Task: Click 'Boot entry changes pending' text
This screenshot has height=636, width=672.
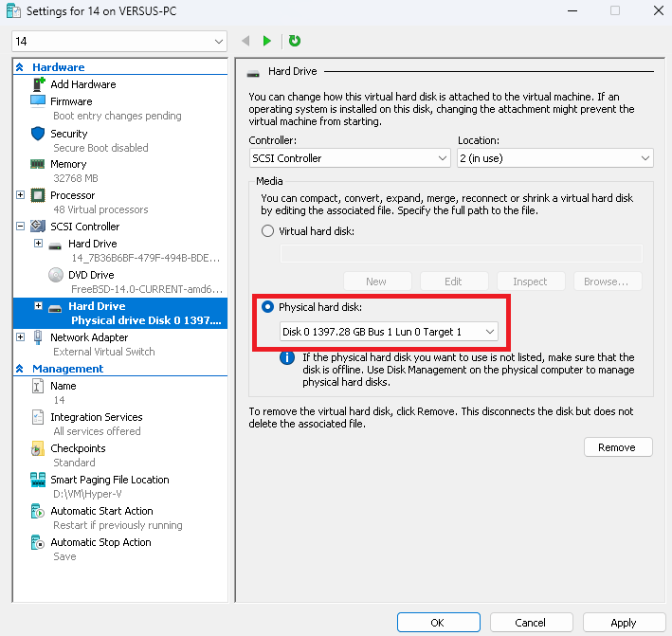Action: [117, 116]
